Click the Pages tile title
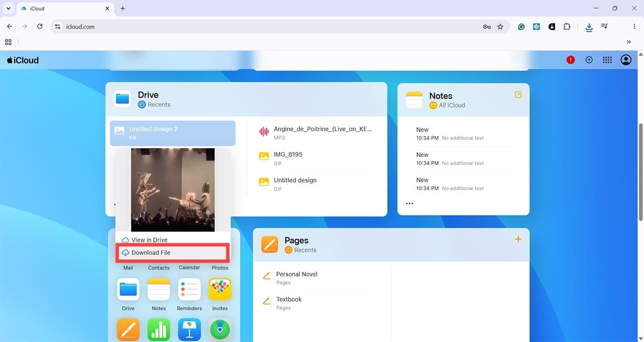 pos(297,240)
